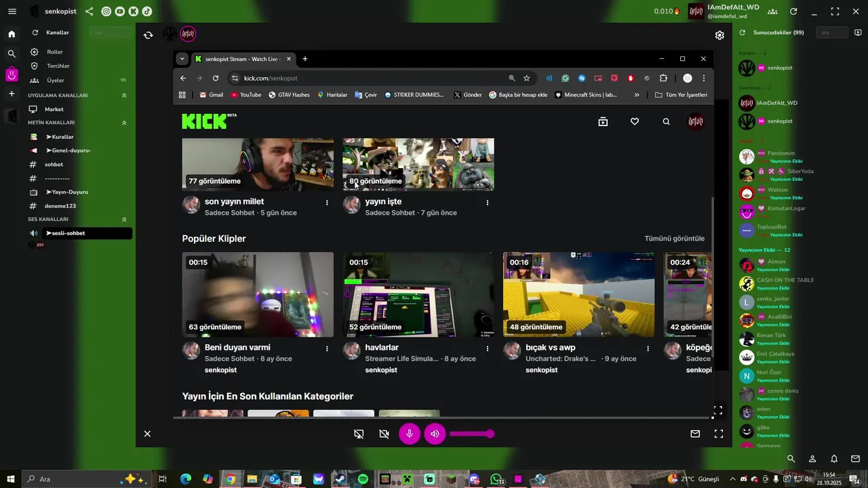Image resolution: width=868 pixels, height=488 pixels.
Task: Play the 'bıçak vs awp' clip thumbnail
Action: click(x=578, y=294)
